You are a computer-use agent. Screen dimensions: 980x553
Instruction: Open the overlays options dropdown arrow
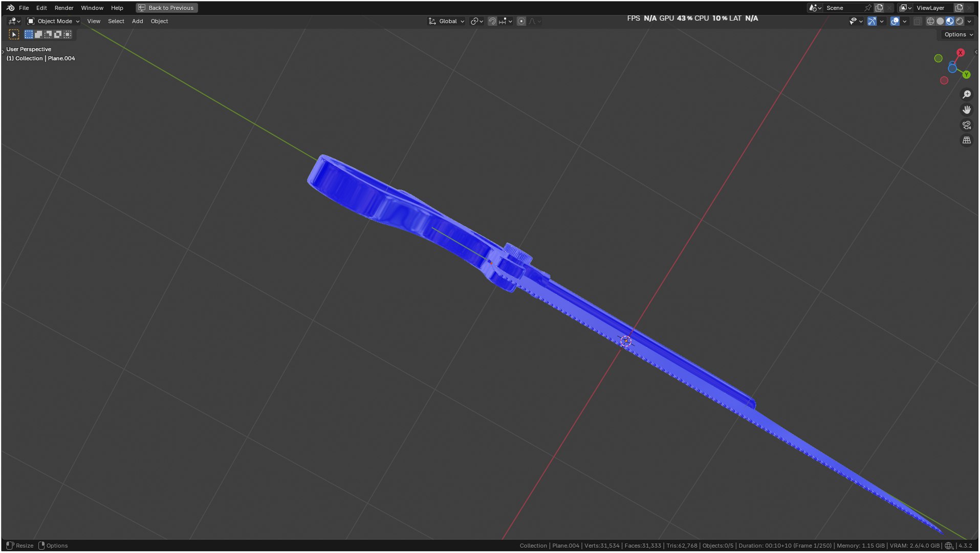point(905,21)
